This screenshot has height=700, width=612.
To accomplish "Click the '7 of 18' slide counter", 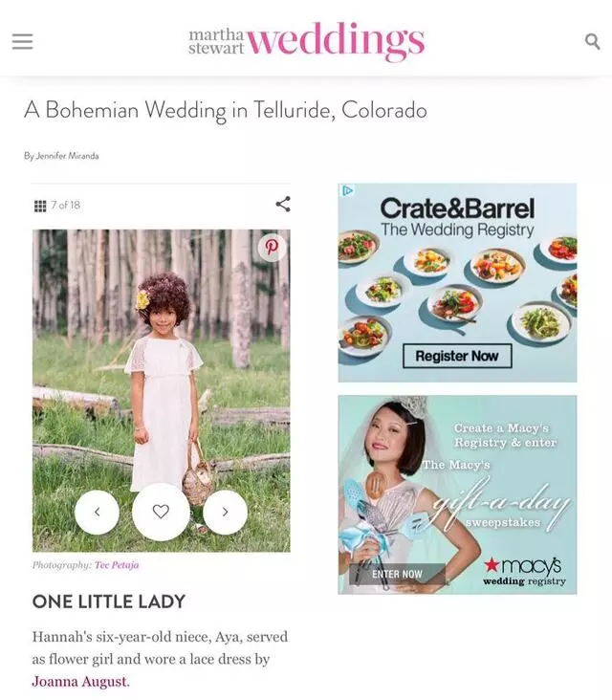I will point(66,205).
